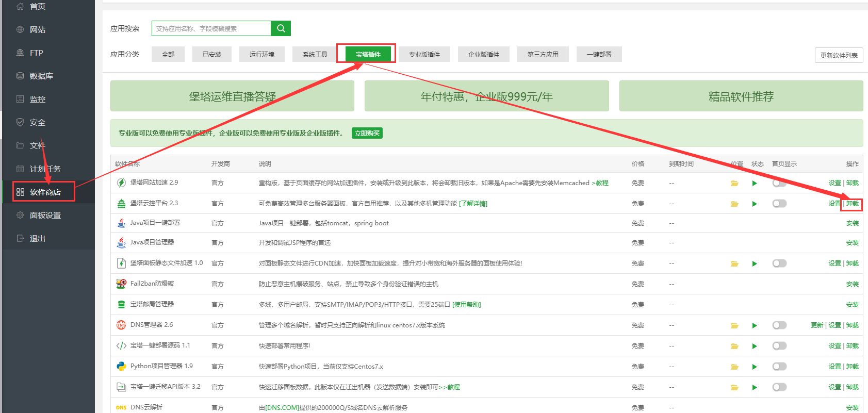Open the 了解详情 link for 堡塔云控平台
Viewport: 868px width, 413px height.
tap(473, 204)
